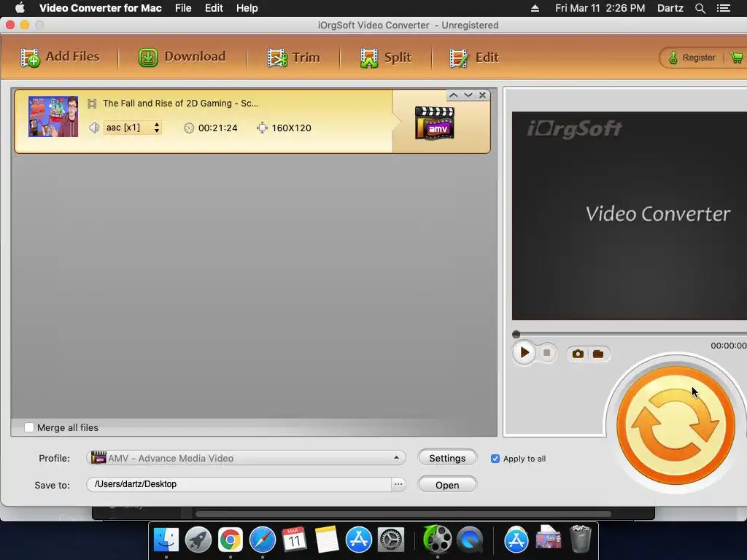Click the 160X120 resolution text

pos(291,128)
